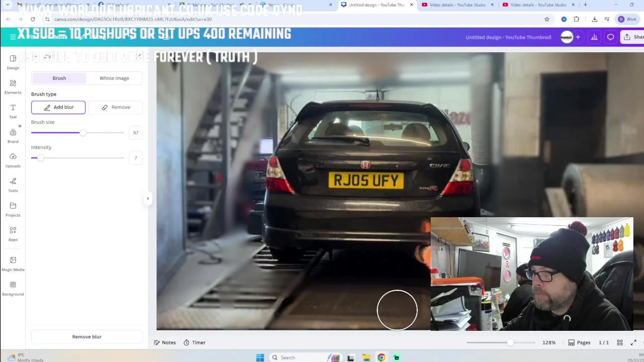Open the Apps panel

click(13, 234)
